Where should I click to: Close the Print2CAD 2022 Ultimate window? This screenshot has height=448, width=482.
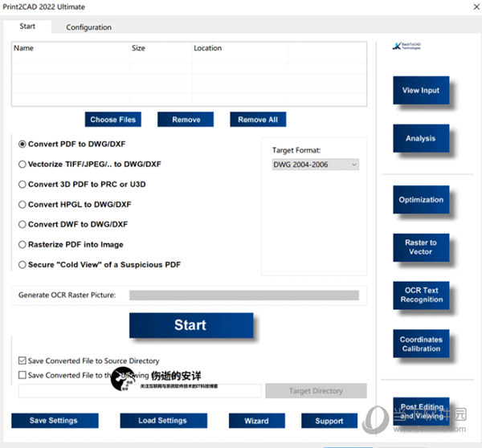476,6
